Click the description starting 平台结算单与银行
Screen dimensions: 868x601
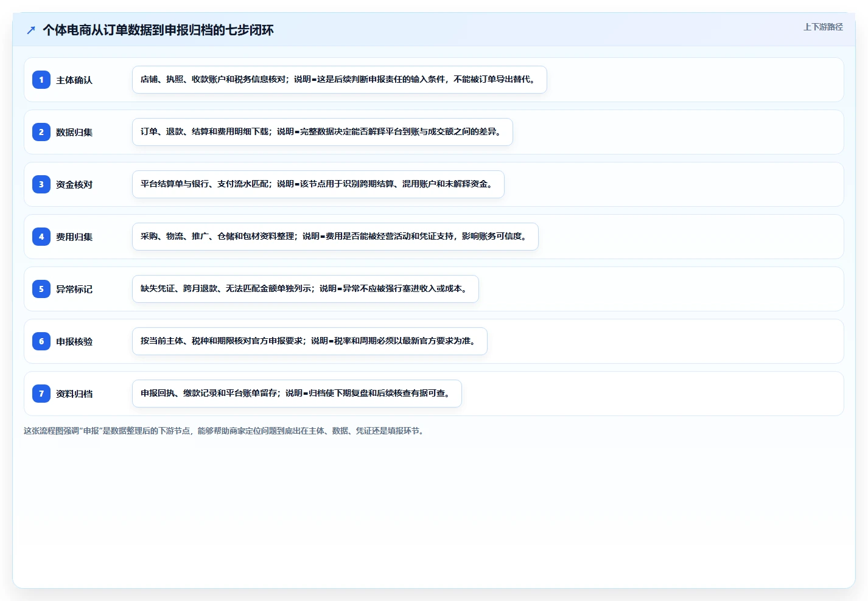[x=318, y=184]
